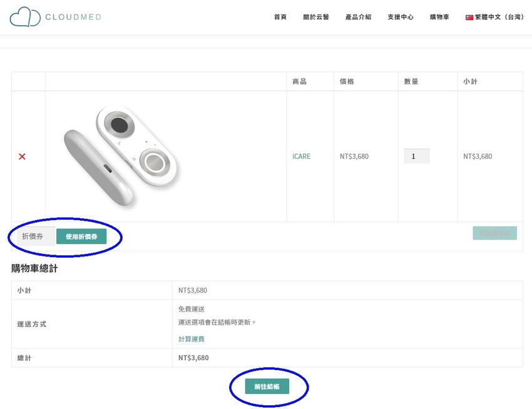Click the CloudMed heart-cloud logo
This screenshot has height=409, width=532.
(x=25, y=17)
